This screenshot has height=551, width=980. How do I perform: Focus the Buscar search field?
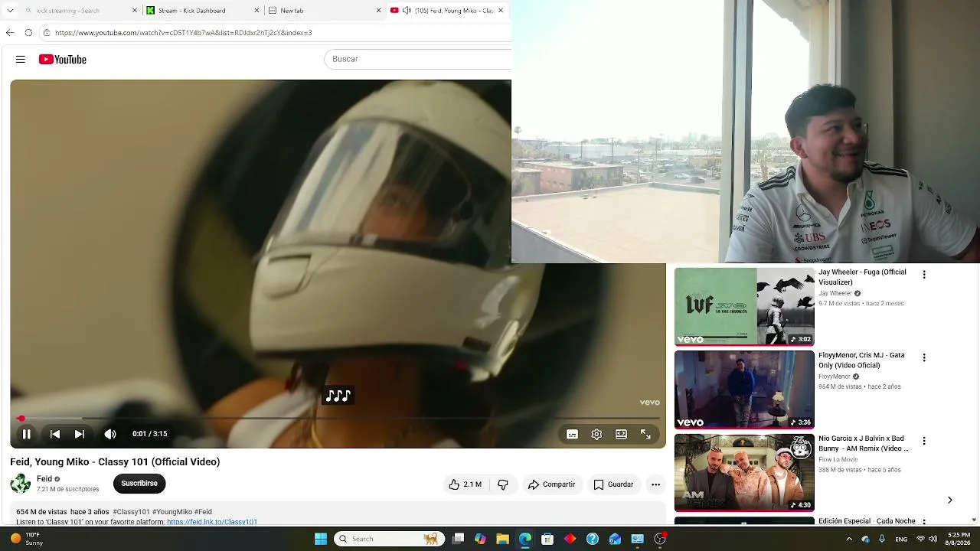click(x=418, y=59)
